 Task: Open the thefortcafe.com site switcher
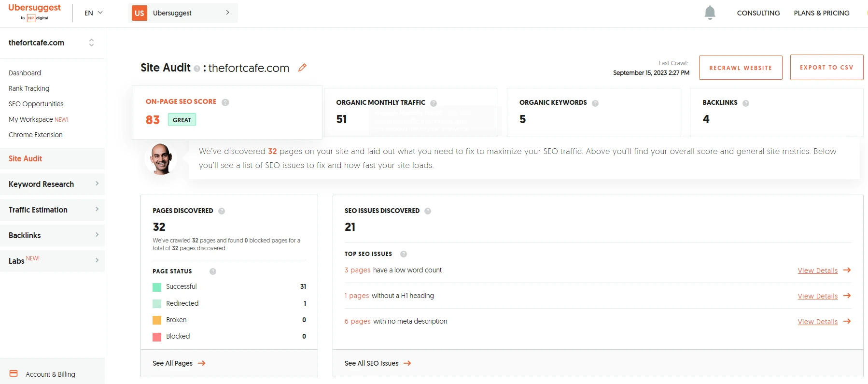pyautogui.click(x=52, y=43)
